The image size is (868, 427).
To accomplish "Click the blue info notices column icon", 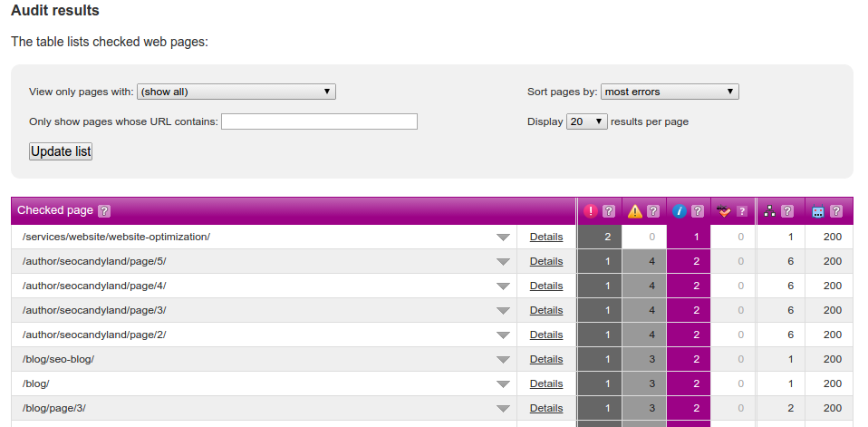I will click(680, 211).
